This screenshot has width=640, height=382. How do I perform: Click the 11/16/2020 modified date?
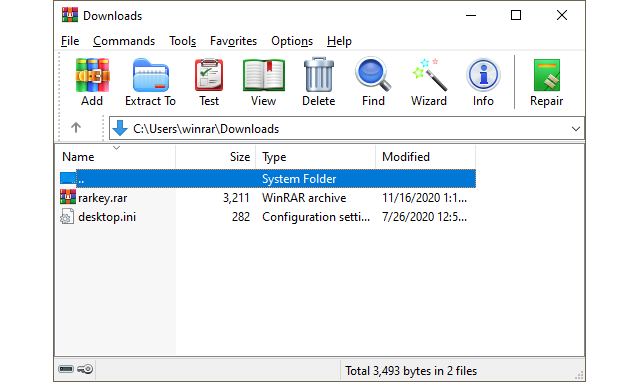424,198
